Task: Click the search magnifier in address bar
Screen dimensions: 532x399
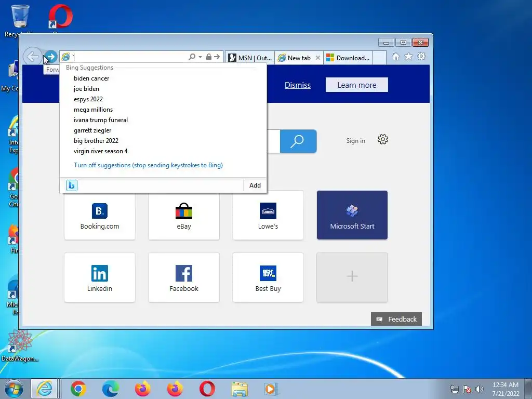Action: (x=192, y=57)
